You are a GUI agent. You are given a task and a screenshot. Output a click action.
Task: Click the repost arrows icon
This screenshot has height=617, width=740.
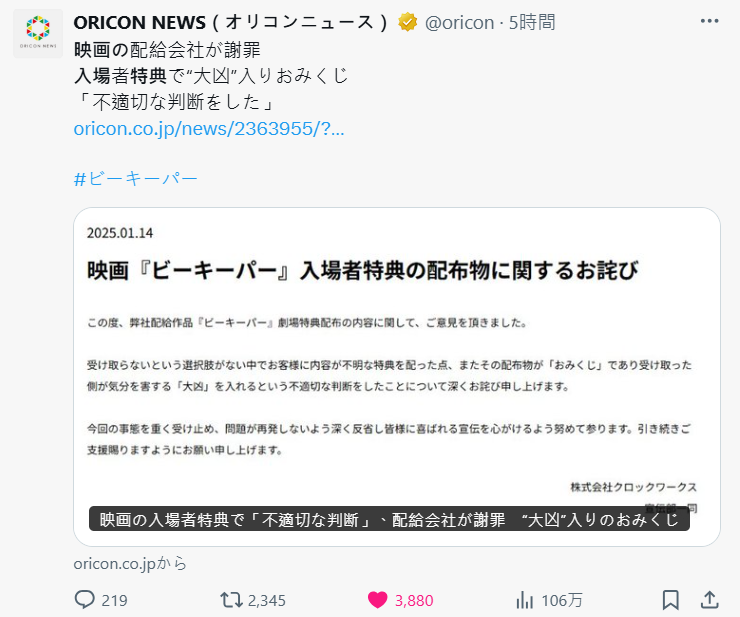click(231, 600)
